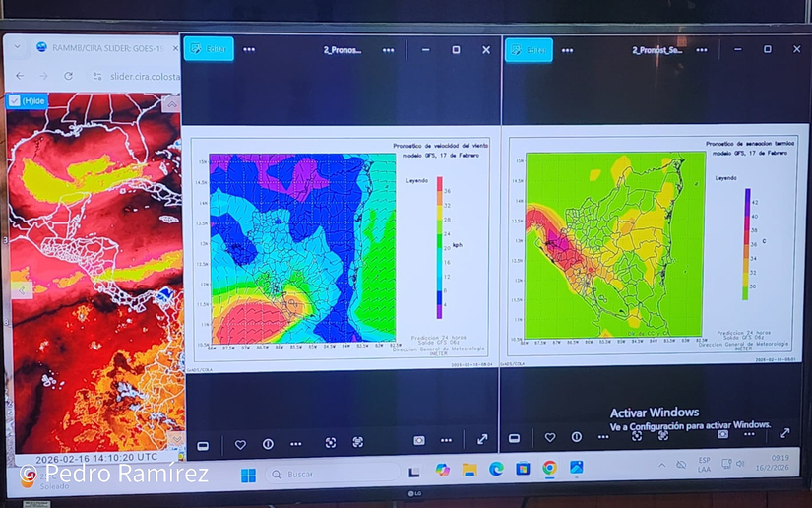Reload the RAMMB/CIRA Slider page
812x508 pixels.
click(68, 76)
